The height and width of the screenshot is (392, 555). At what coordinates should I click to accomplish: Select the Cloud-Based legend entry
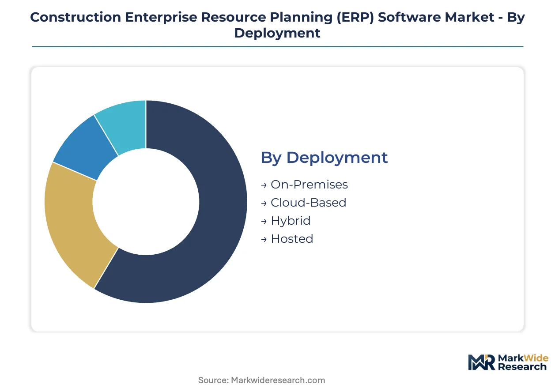pyautogui.click(x=303, y=203)
